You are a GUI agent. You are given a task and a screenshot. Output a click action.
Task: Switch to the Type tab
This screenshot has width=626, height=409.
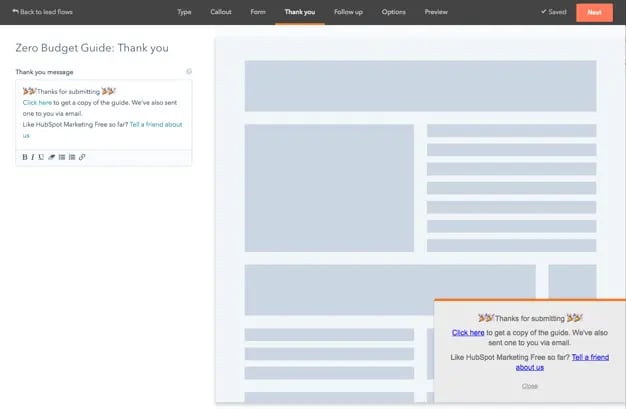click(x=184, y=12)
